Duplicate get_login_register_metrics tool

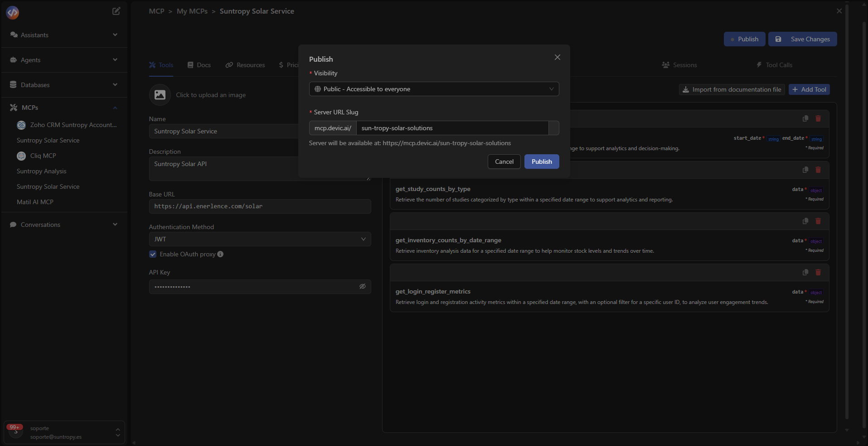(805, 272)
